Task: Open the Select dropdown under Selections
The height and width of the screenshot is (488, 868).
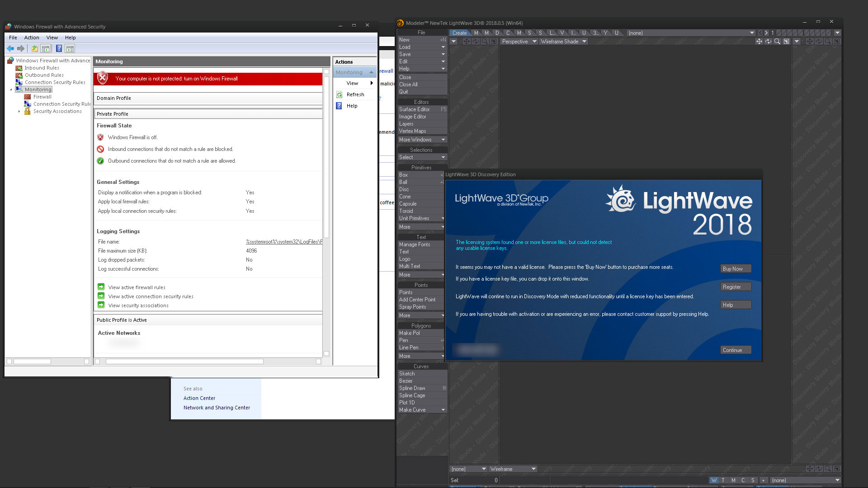Action: click(422, 157)
